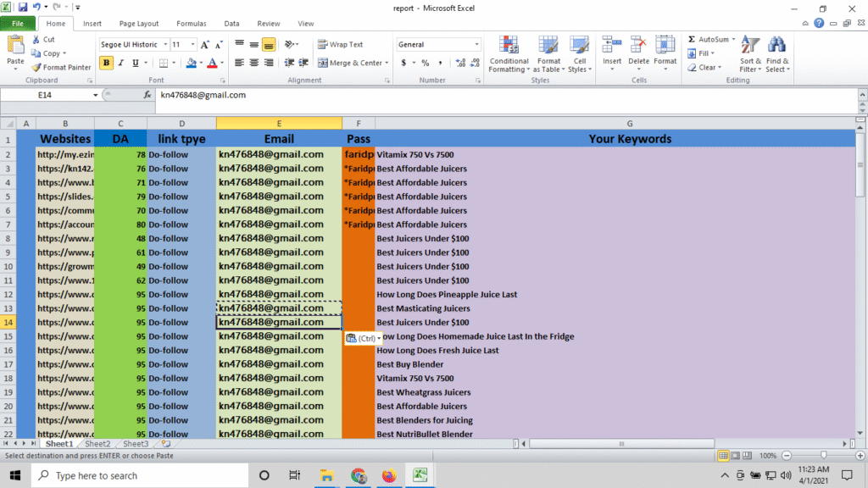Click the AutoSum sigma icon
Image resolution: width=868 pixels, height=488 pixels.
(x=692, y=40)
